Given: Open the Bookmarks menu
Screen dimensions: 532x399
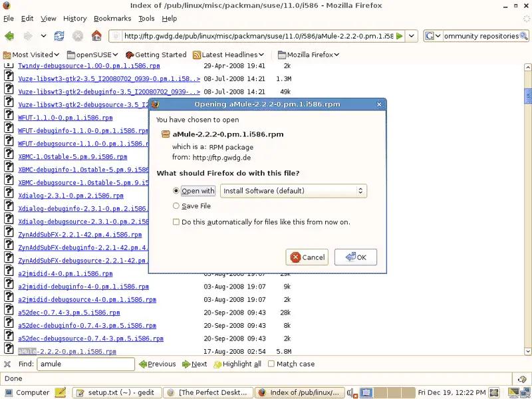Looking at the screenshot, I should [x=112, y=19].
